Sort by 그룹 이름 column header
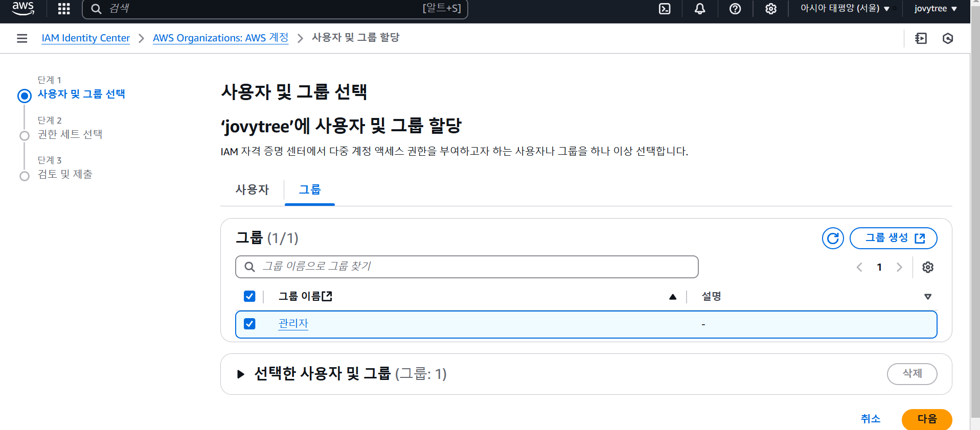The image size is (980, 430). point(305,296)
